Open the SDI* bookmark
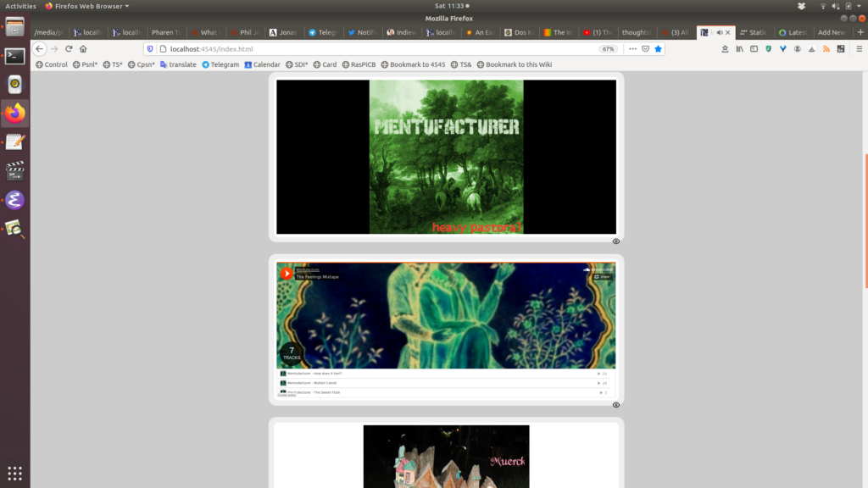 pyautogui.click(x=297, y=64)
